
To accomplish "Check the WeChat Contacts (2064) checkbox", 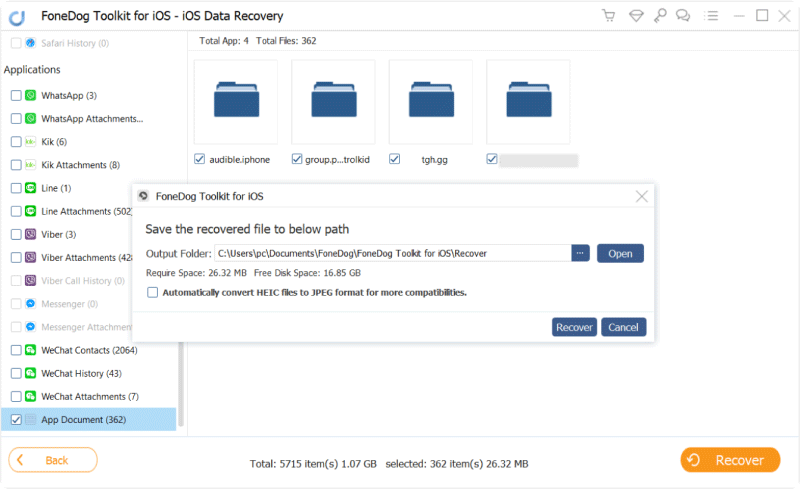I will [16, 350].
